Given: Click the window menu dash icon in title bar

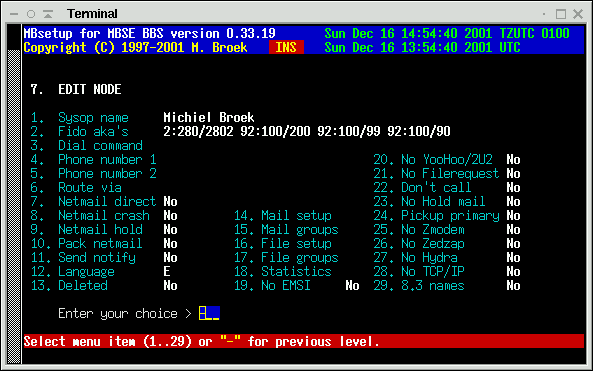Looking at the screenshot, I should (x=14, y=14).
